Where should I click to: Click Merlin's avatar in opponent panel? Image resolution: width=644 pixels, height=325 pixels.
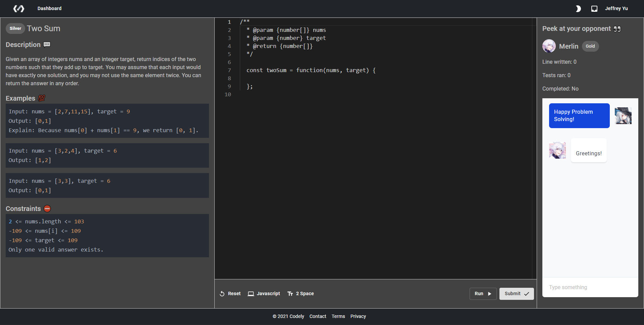coord(549,46)
